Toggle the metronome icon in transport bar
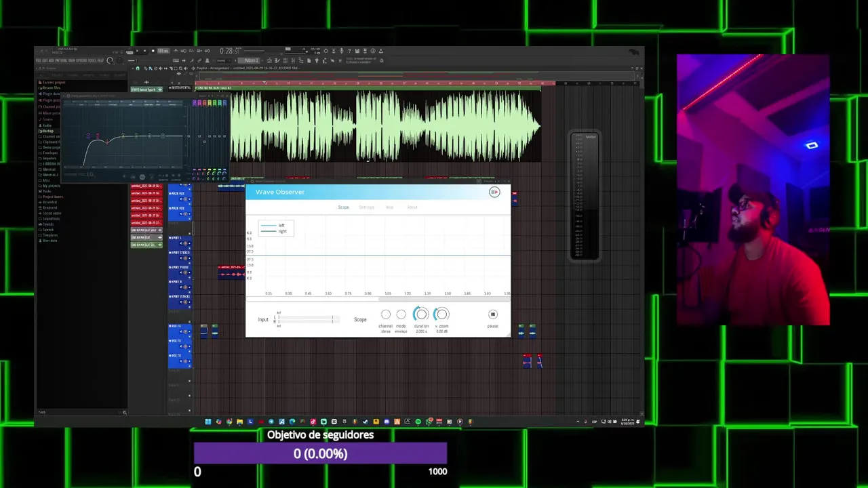Image resolution: width=868 pixels, height=488 pixels. click(x=176, y=50)
